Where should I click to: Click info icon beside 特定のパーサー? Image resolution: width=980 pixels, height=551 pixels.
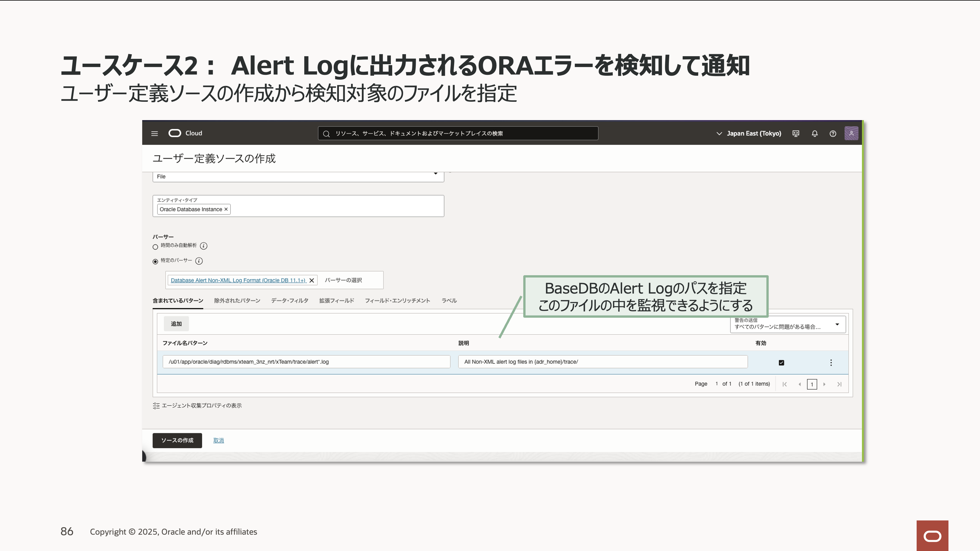pos(199,261)
